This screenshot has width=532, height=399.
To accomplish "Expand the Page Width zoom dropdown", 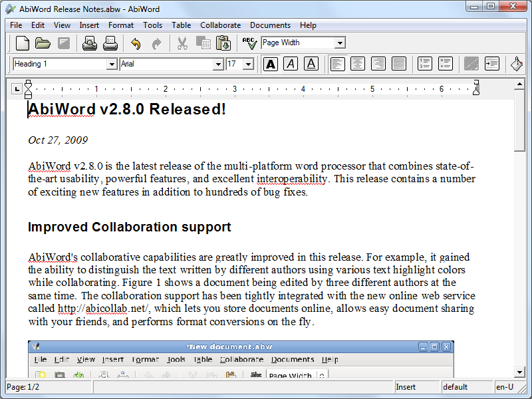I will [x=340, y=43].
